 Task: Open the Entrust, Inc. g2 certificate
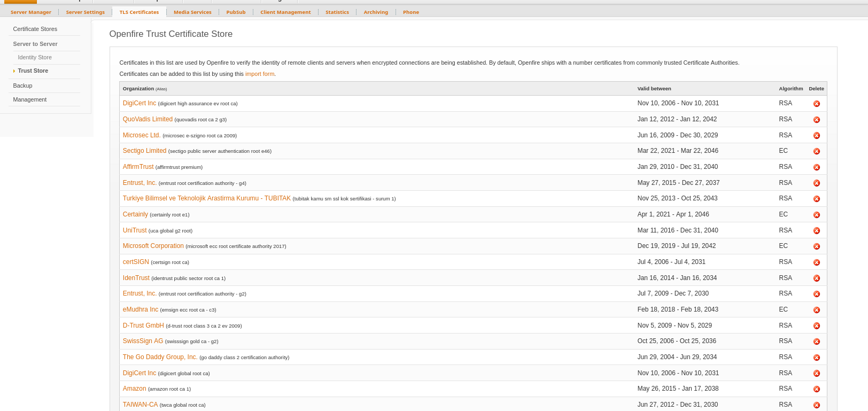click(139, 293)
